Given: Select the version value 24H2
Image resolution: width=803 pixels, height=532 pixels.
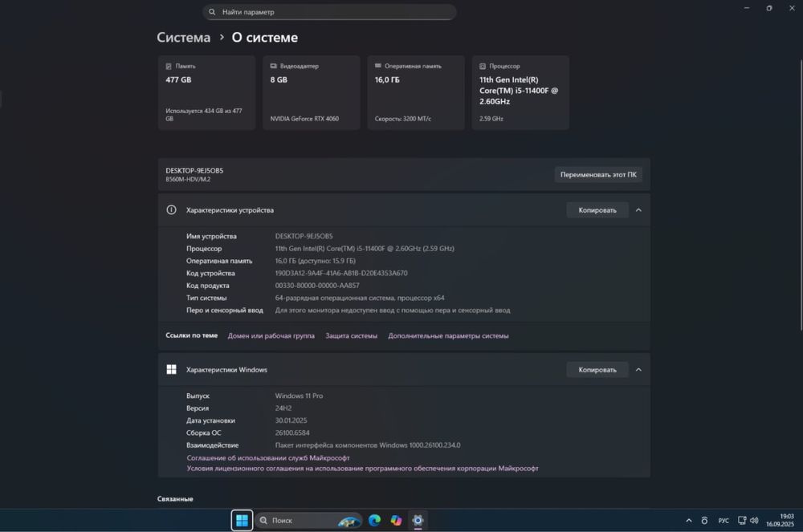Looking at the screenshot, I should point(283,408).
